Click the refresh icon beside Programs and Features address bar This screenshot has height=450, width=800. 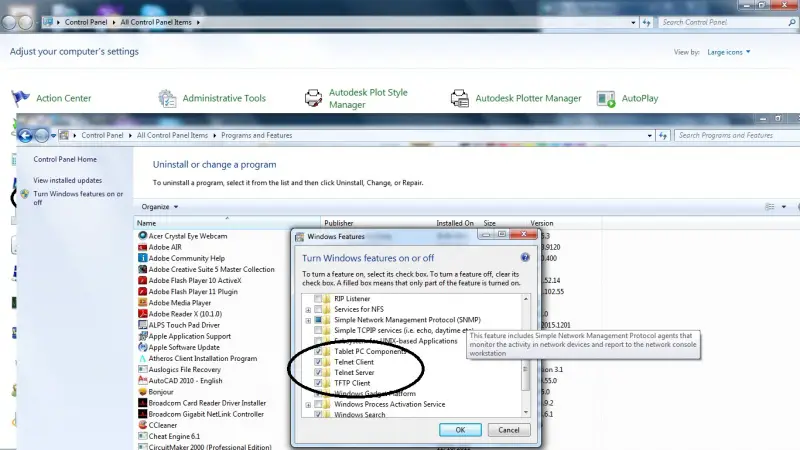click(x=663, y=135)
